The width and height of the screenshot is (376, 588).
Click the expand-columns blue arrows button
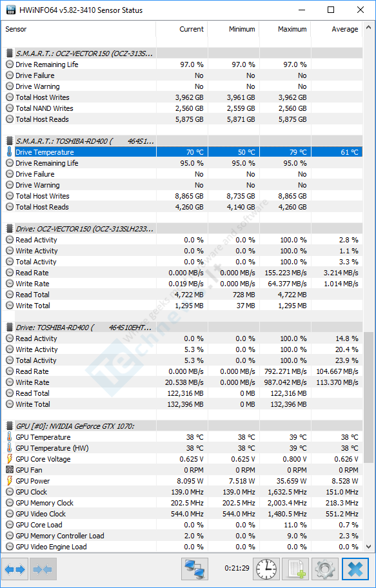(15, 570)
